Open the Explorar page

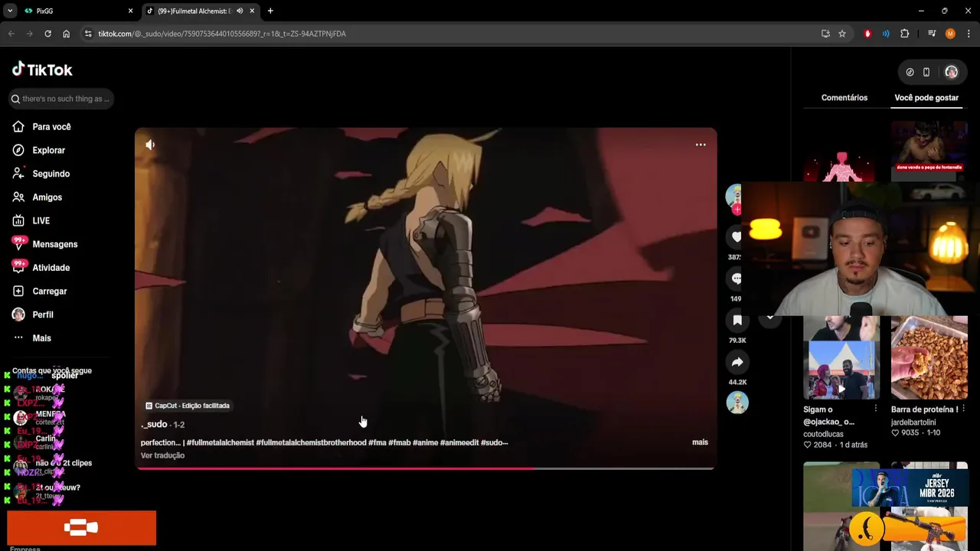pyautogui.click(x=48, y=151)
